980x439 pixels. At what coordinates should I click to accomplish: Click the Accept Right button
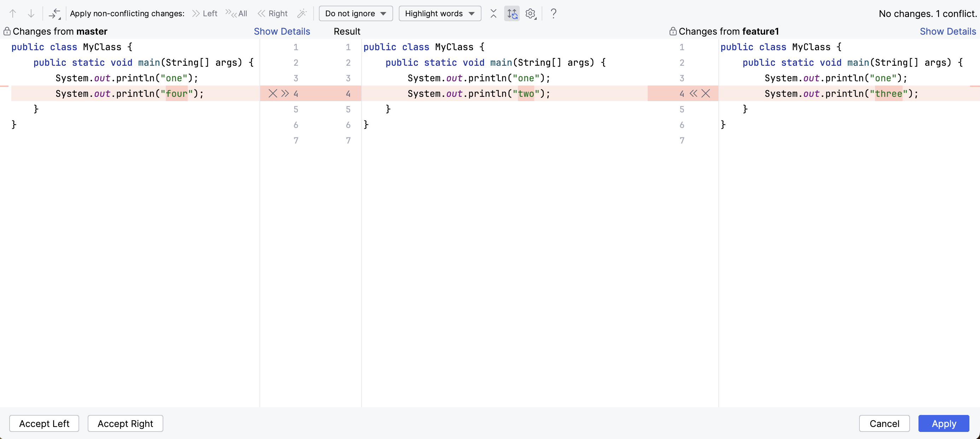[x=125, y=423]
